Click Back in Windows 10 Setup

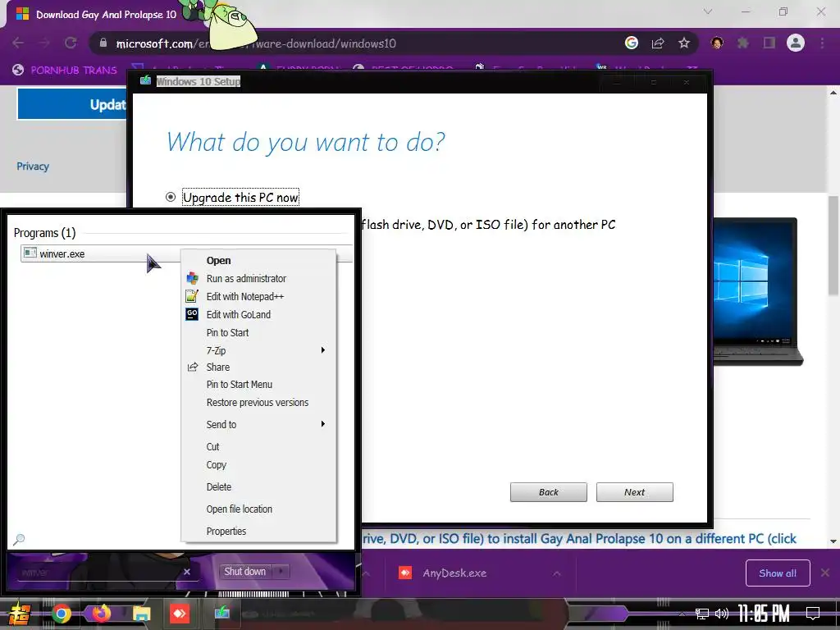(549, 492)
